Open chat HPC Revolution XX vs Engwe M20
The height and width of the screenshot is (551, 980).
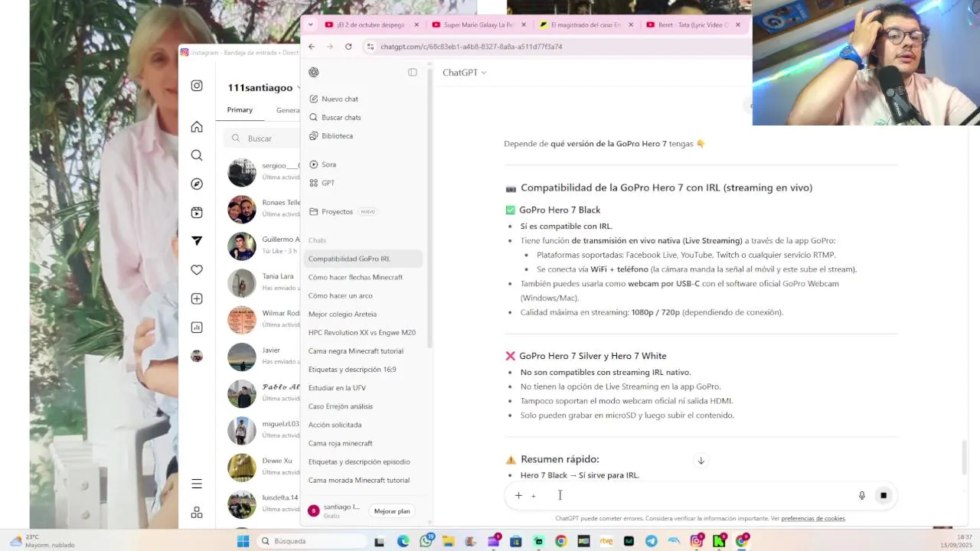pyautogui.click(x=364, y=333)
